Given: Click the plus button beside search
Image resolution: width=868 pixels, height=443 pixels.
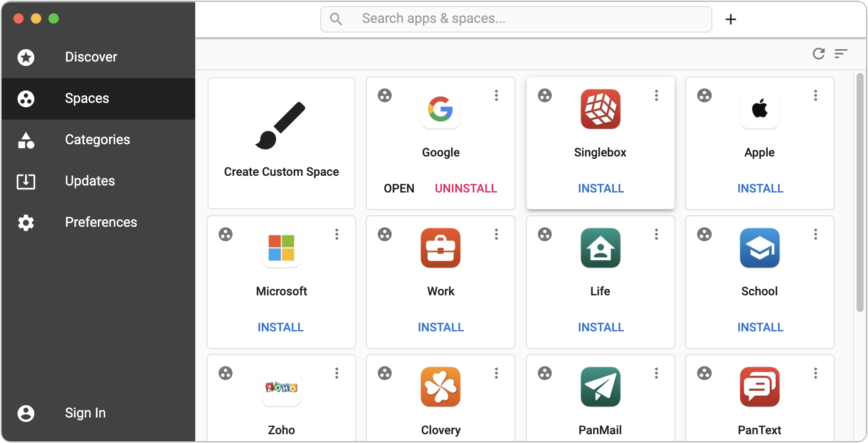Looking at the screenshot, I should [731, 19].
